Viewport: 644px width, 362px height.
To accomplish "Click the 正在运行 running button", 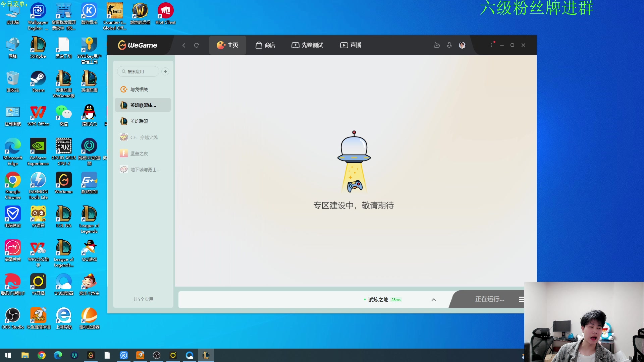I will coord(489,299).
